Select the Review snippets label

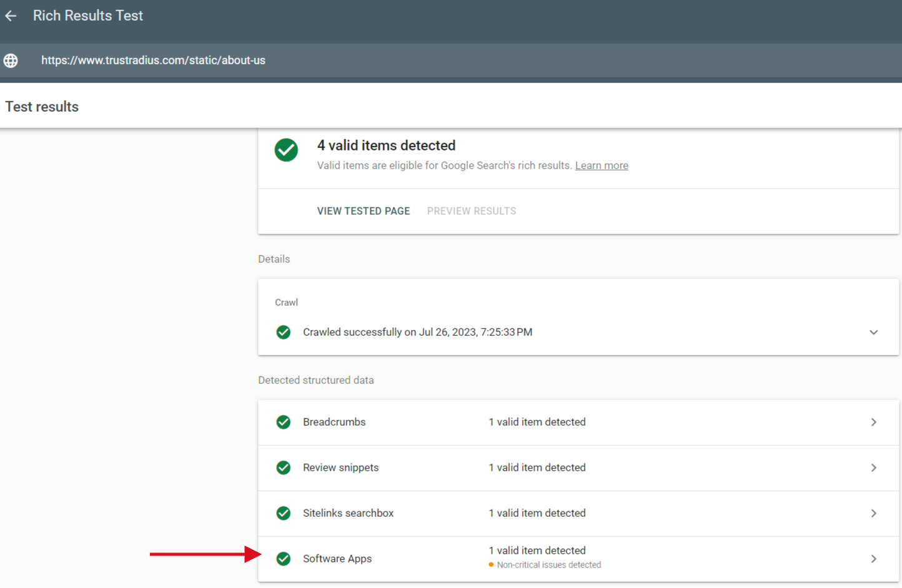tap(340, 468)
